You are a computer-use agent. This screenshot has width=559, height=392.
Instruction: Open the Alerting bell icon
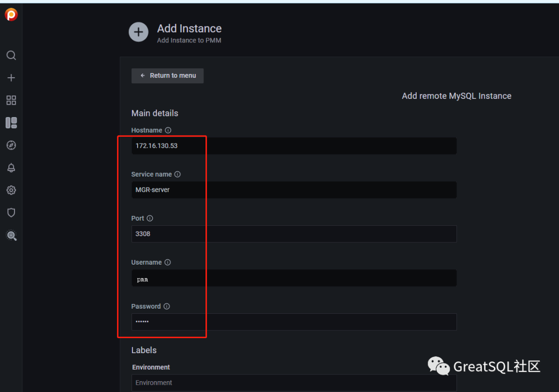click(11, 168)
